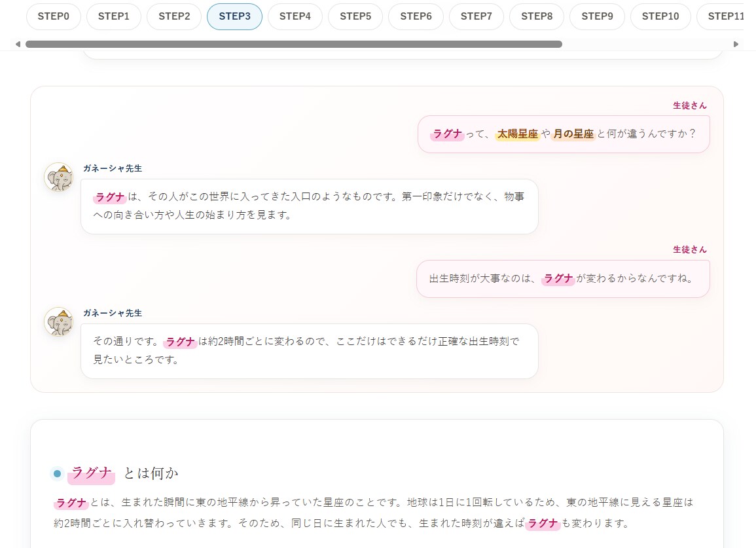Click ラグナ in the その通りです answer

[180, 342]
